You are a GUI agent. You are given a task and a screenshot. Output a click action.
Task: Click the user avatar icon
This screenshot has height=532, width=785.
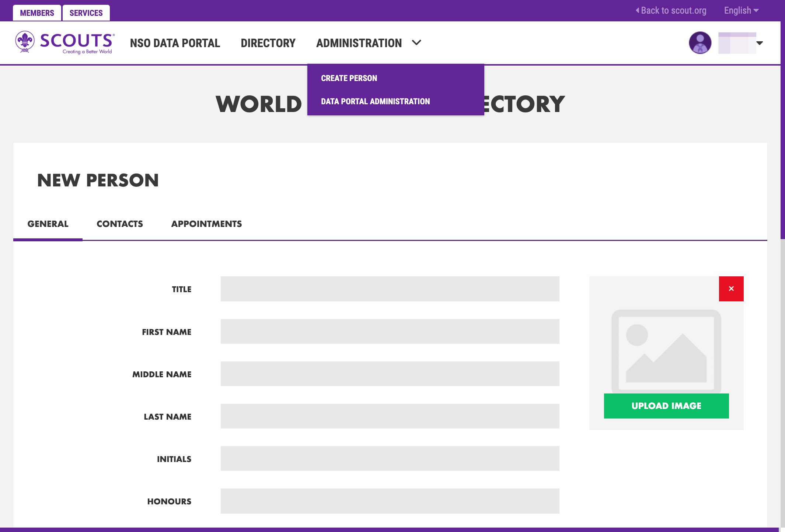(x=700, y=43)
